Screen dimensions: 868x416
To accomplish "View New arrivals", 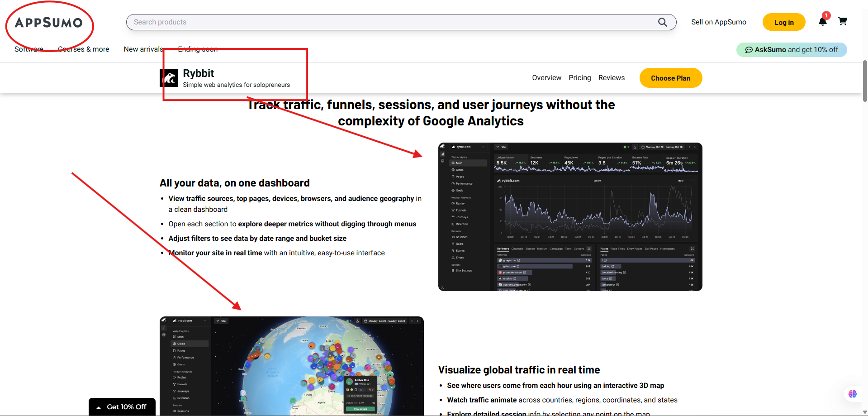I will coord(143,49).
